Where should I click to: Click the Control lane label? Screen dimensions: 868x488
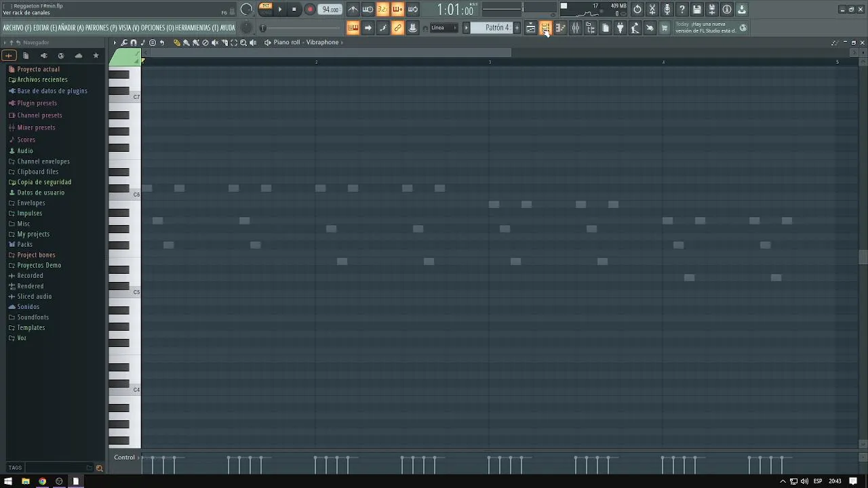point(124,457)
